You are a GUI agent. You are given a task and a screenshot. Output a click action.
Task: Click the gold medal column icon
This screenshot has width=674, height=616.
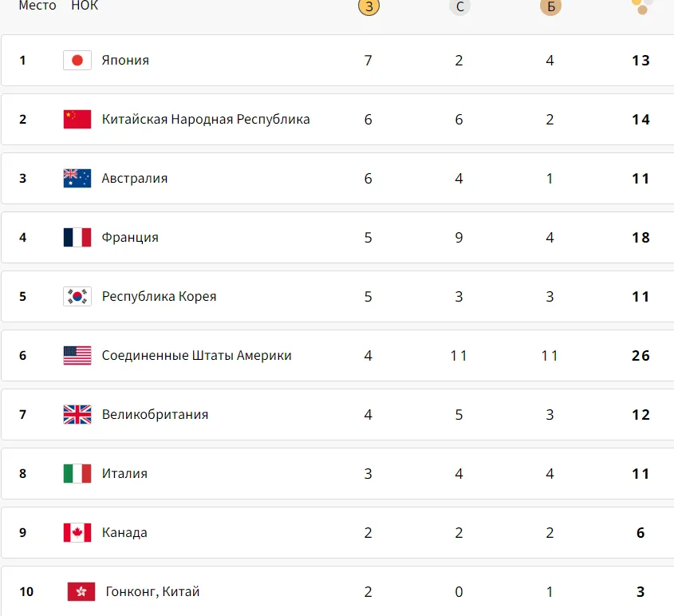(369, 6)
